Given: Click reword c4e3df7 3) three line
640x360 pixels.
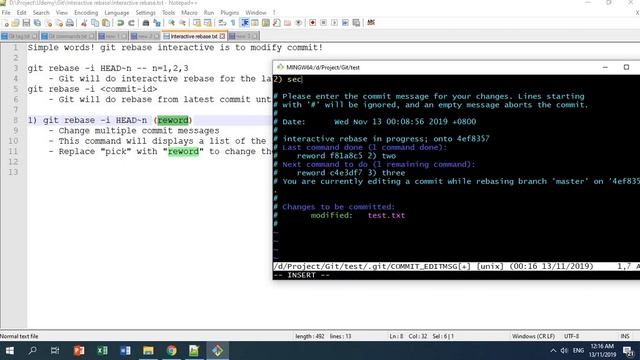Looking at the screenshot, I should (x=351, y=173).
